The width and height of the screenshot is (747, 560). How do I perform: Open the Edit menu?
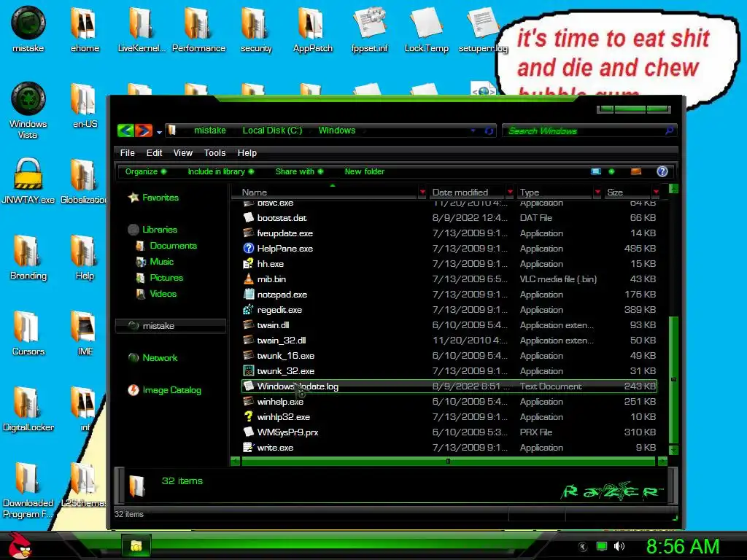[x=154, y=153]
